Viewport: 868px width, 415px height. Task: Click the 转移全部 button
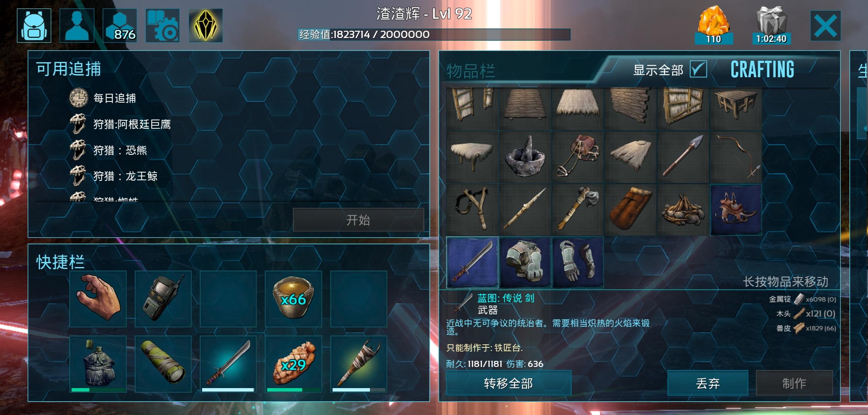click(509, 383)
